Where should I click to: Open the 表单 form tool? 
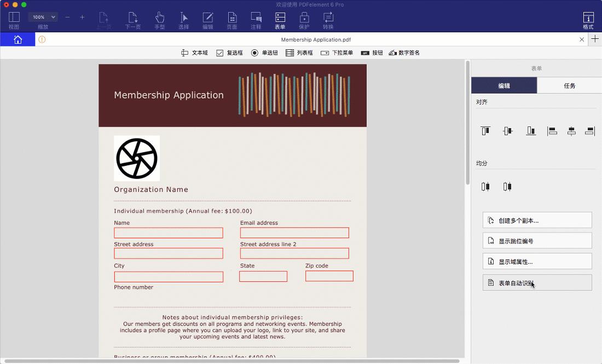pos(280,20)
